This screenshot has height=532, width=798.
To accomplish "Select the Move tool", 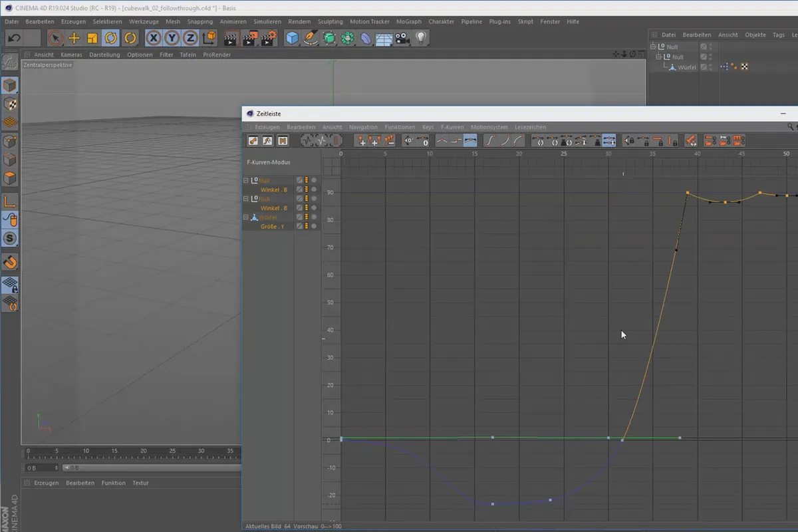I will 74,38.
